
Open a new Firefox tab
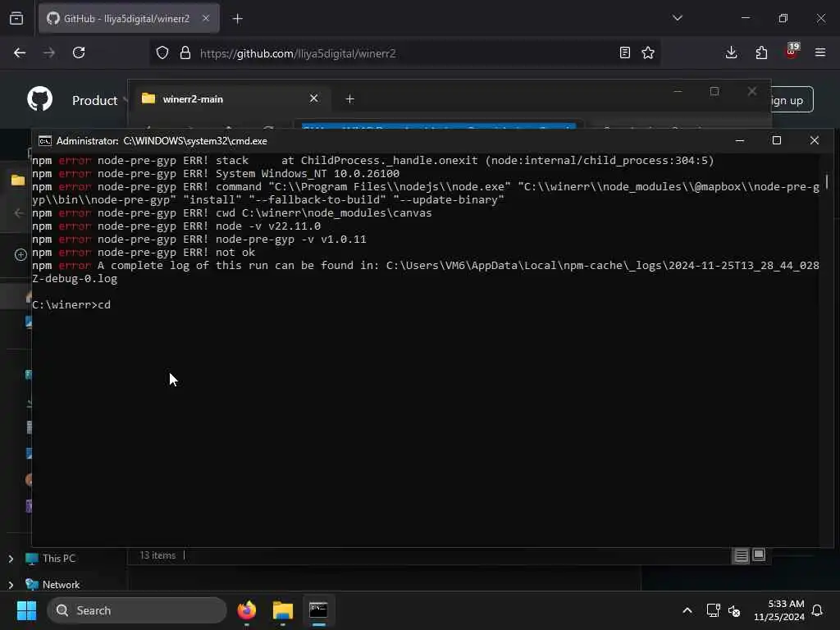238,19
